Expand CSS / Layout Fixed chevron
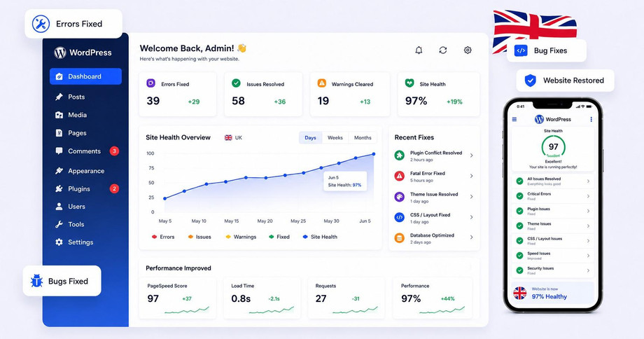Image resolution: width=644 pixels, height=339 pixels. click(471, 217)
